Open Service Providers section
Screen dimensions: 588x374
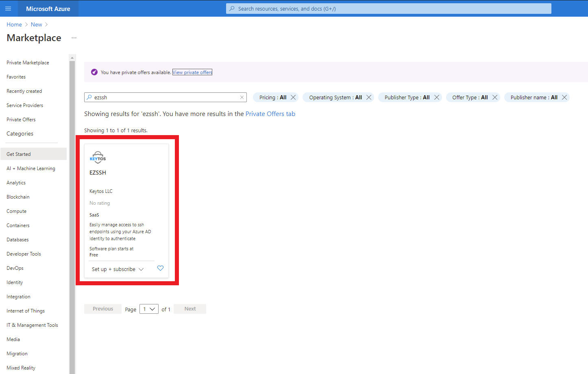tap(25, 105)
